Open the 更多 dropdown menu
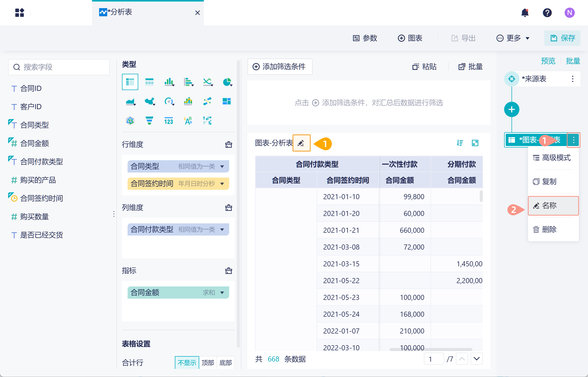The image size is (588, 377). tap(513, 38)
